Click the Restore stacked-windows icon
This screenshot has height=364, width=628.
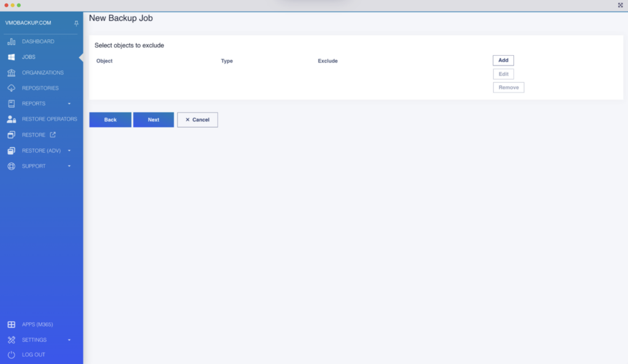11,135
